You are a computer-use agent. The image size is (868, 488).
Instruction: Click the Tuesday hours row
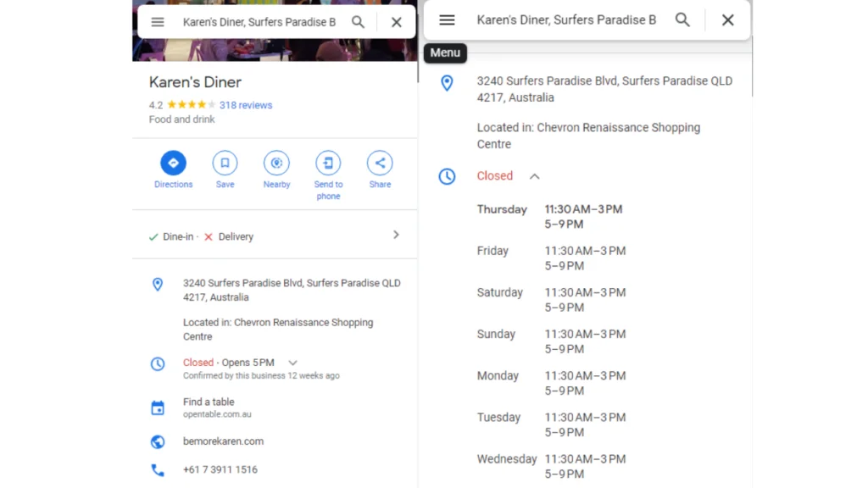(551, 424)
